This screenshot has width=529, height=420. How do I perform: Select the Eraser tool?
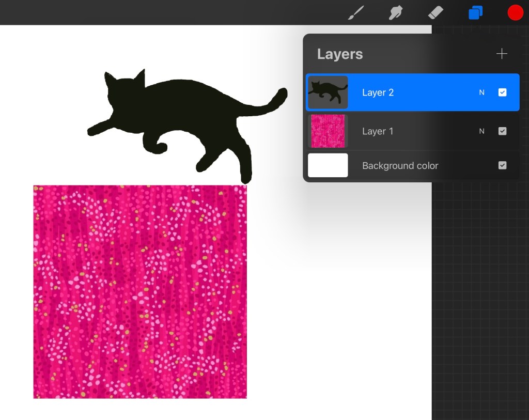(x=436, y=13)
